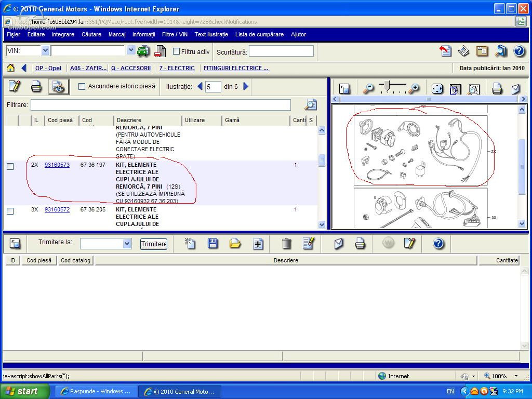Viewport: 532px width, 399px height.
Task: Click the home icon in breadcrumb bar
Action: [10, 68]
